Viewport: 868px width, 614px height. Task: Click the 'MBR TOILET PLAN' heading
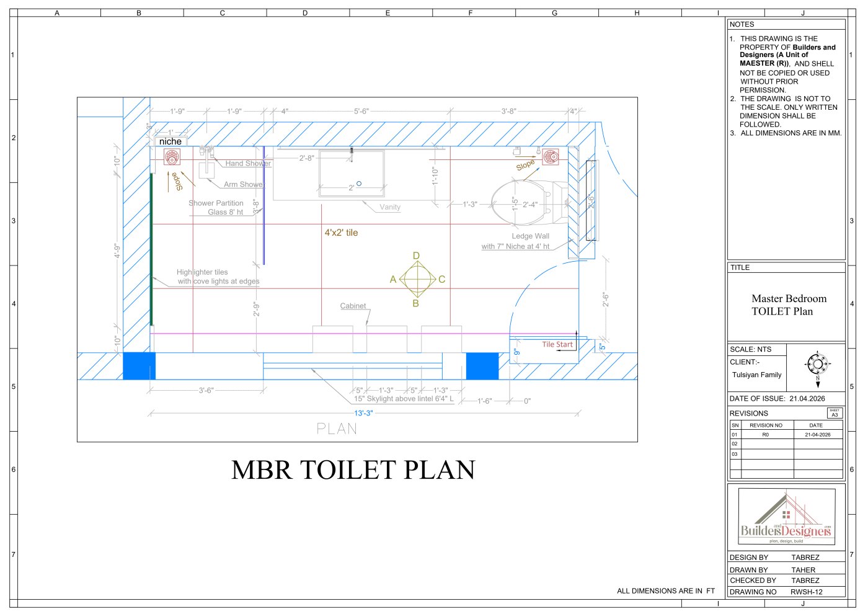pos(353,470)
